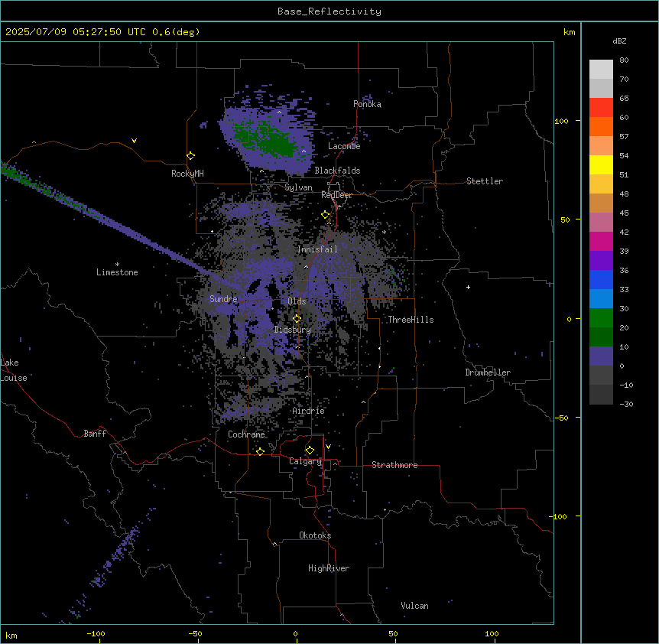This screenshot has width=659, height=644.
Task: Click the km unit label at bottom left
Action: [11, 636]
